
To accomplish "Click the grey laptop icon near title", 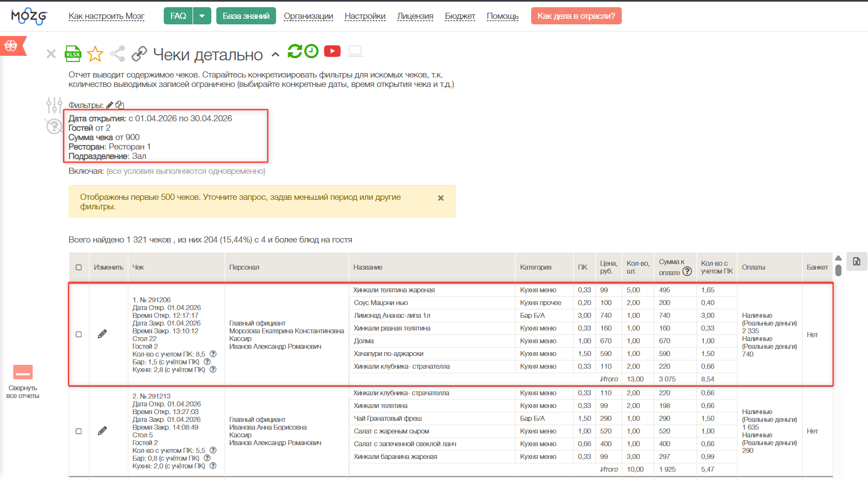I will 355,51.
